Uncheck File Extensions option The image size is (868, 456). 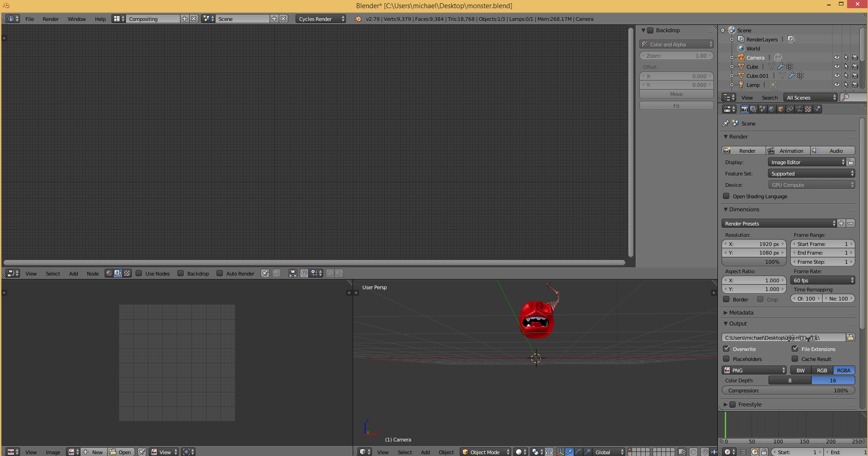pyautogui.click(x=795, y=349)
